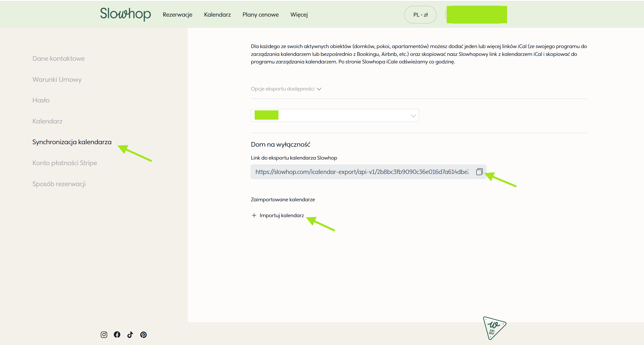This screenshot has height=345, width=644.
Task: Click the Slowhop logo
Action: [125, 14]
